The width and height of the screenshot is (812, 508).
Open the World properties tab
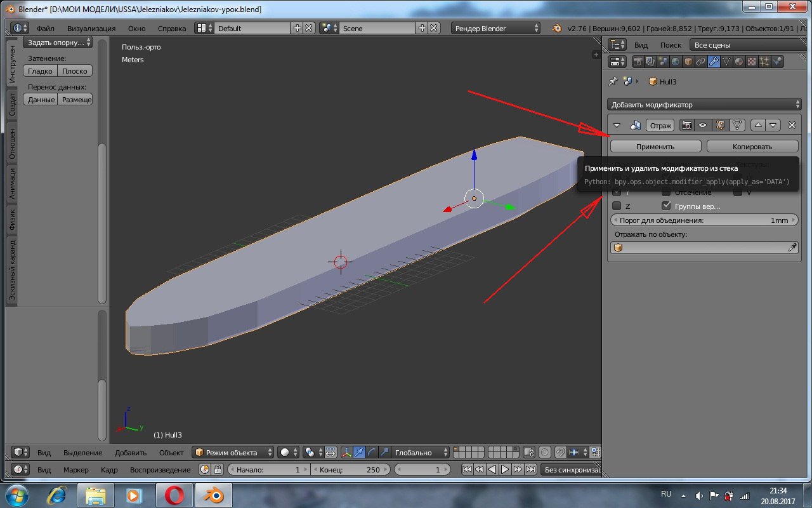676,62
